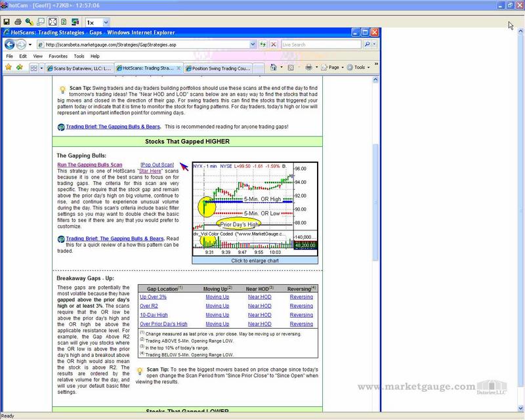Click Reversing in Up Over 3% row
525x420 pixels.
(x=301, y=297)
